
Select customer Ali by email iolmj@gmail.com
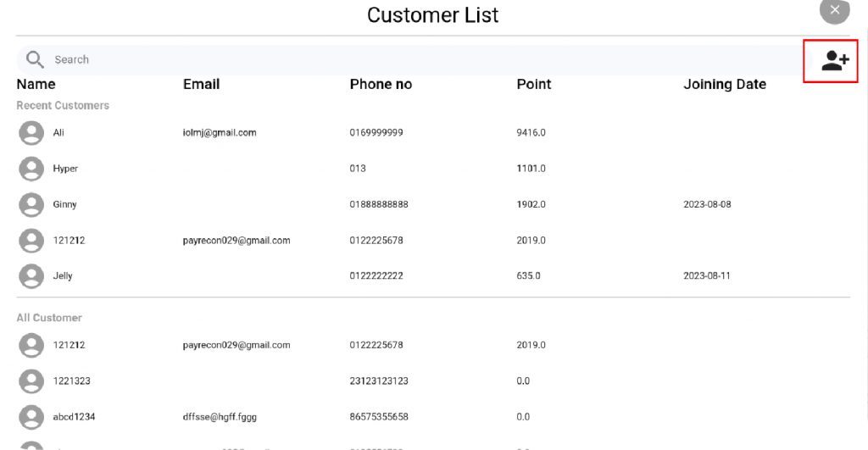(220, 133)
